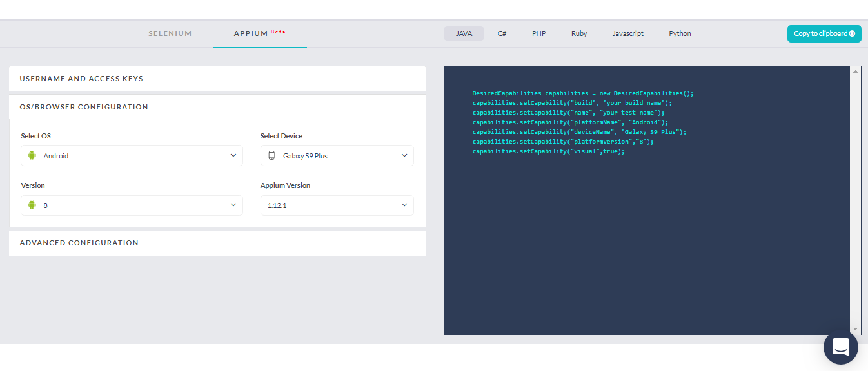868x371 pixels.
Task: Open the chat support bubble icon
Action: [x=840, y=347]
